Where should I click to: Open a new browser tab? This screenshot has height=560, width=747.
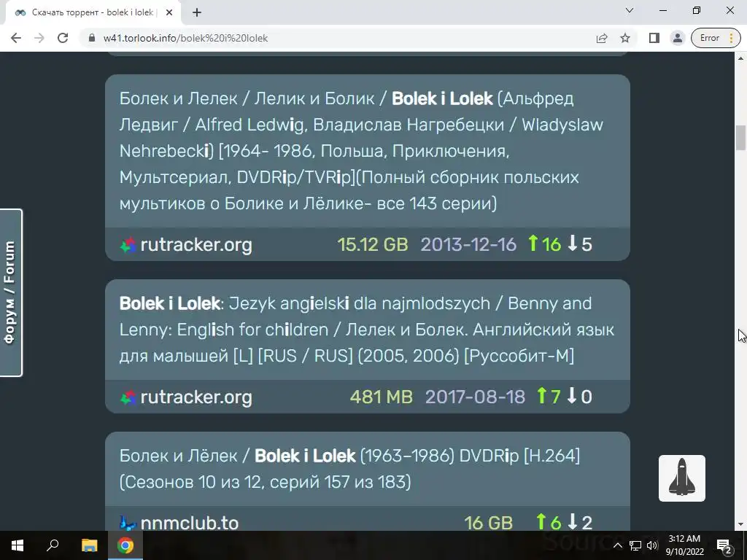(x=197, y=13)
